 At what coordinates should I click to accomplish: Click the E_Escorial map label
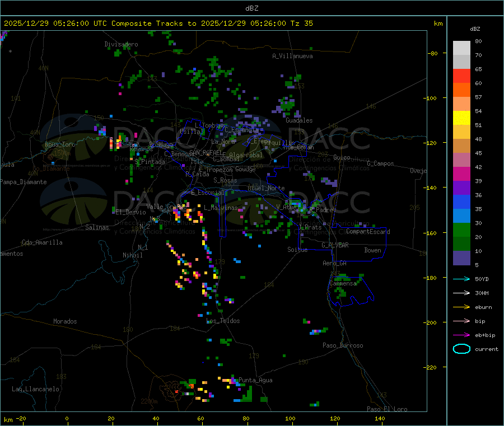pyautogui.click(x=208, y=193)
